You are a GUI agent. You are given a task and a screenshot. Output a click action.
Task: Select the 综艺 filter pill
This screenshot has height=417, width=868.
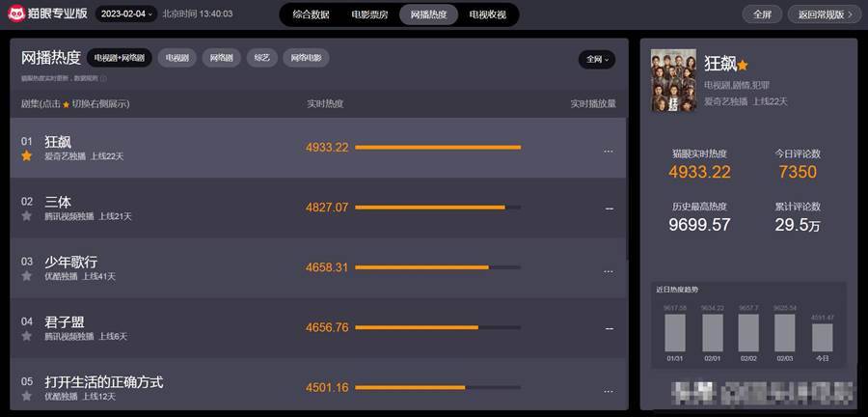261,58
